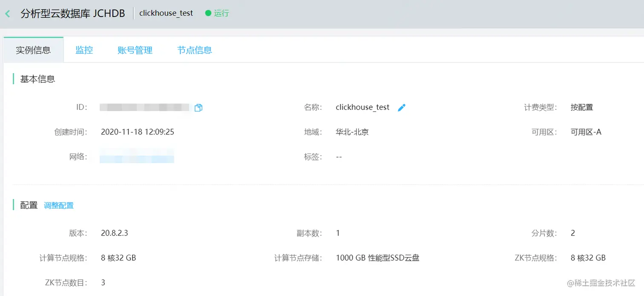The image size is (644, 296).
Task: Switch to the 账号管理 tab
Action: [135, 50]
